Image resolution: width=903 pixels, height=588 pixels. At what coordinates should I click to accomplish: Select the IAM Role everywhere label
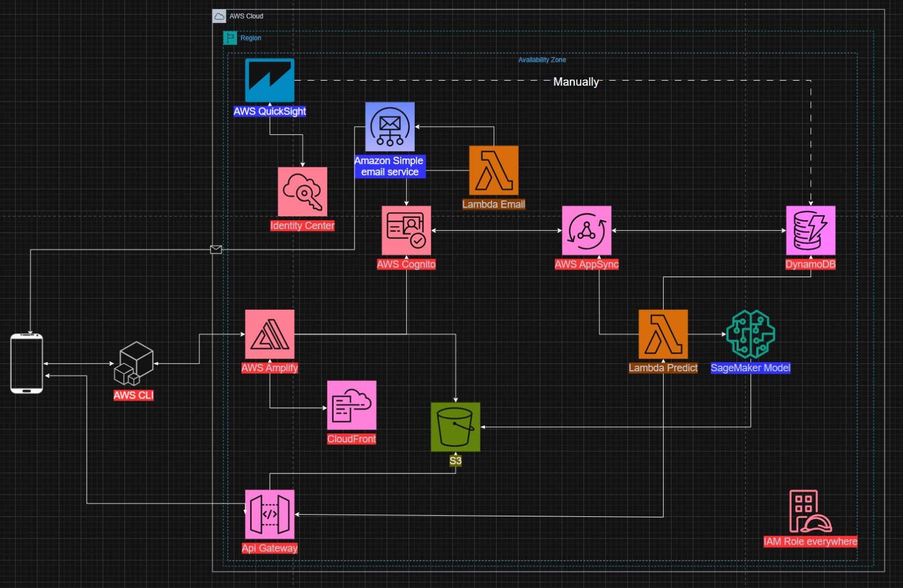pyautogui.click(x=810, y=542)
